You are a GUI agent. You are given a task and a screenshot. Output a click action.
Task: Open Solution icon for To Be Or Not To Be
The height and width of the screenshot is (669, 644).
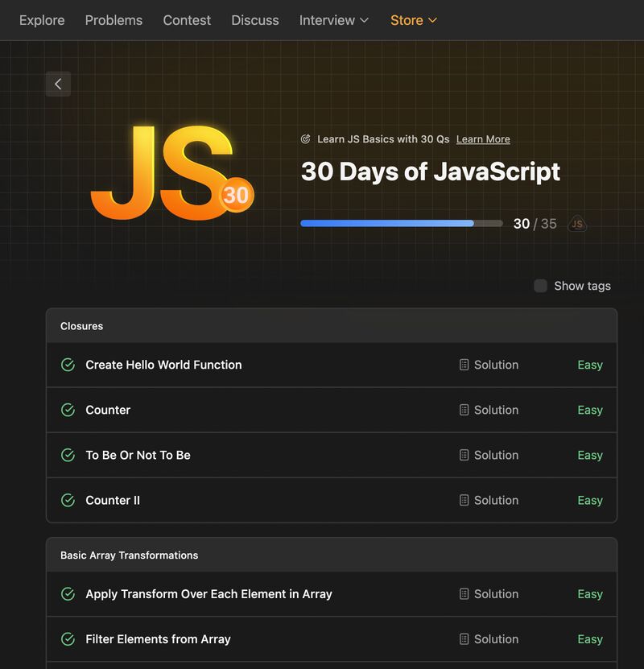tap(464, 455)
